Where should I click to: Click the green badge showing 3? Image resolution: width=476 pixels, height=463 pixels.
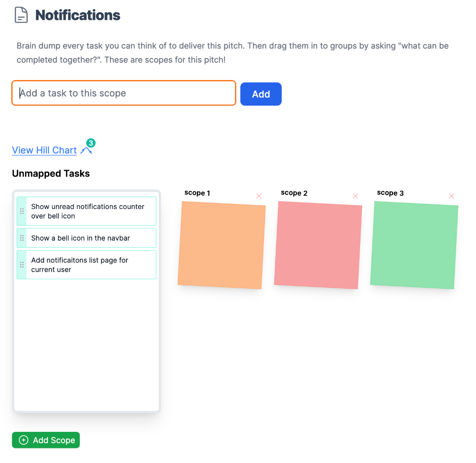(x=91, y=143)
